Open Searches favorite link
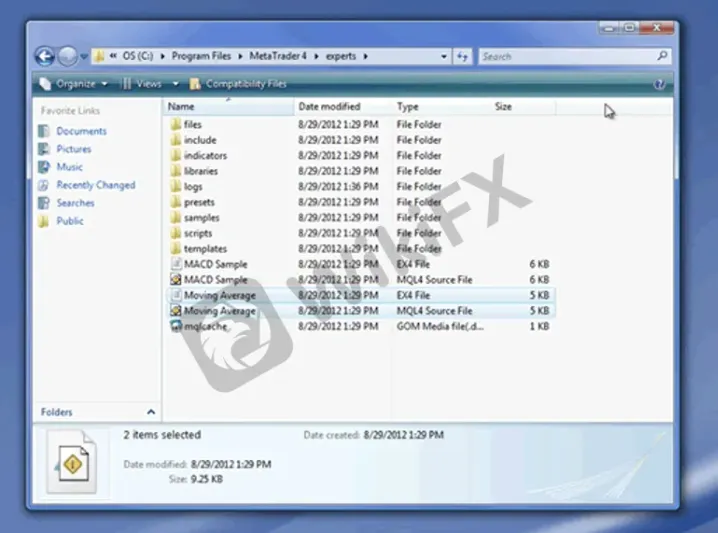718x533 pixels. tap(76, 203)
